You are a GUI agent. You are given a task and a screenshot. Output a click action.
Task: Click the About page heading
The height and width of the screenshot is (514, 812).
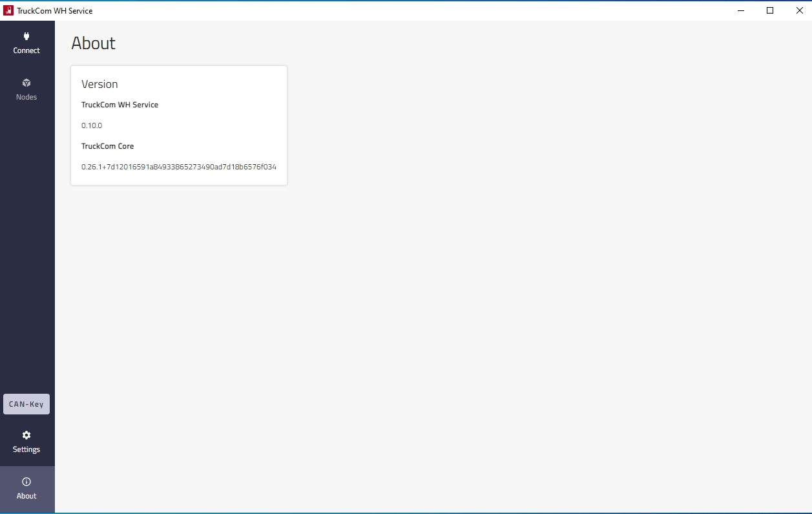(x=93, y=43)
